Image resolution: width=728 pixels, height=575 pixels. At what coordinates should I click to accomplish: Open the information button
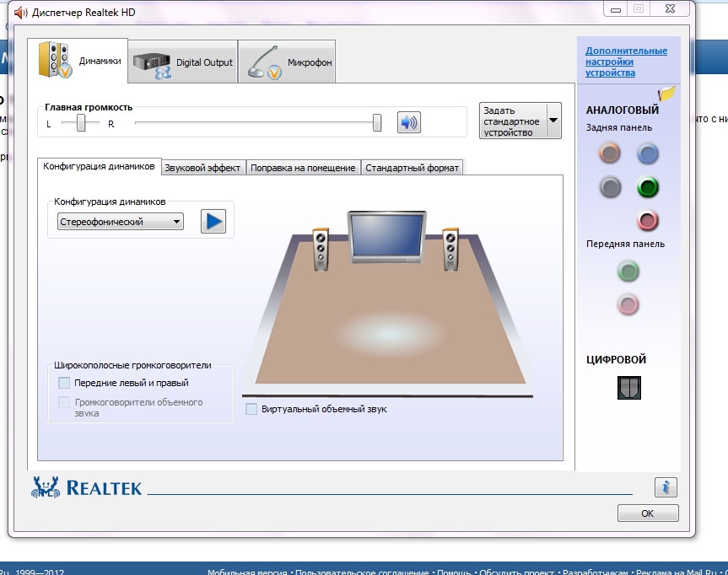666,486
